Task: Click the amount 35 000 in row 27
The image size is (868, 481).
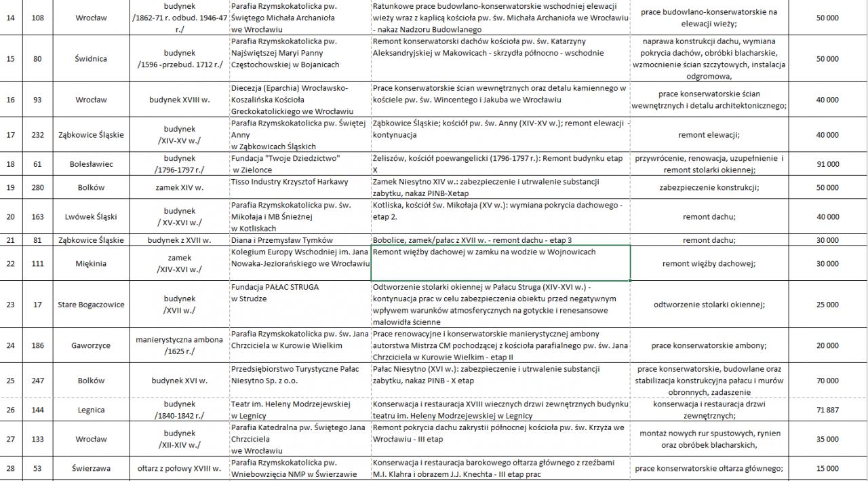Action: tap(827, 439)
